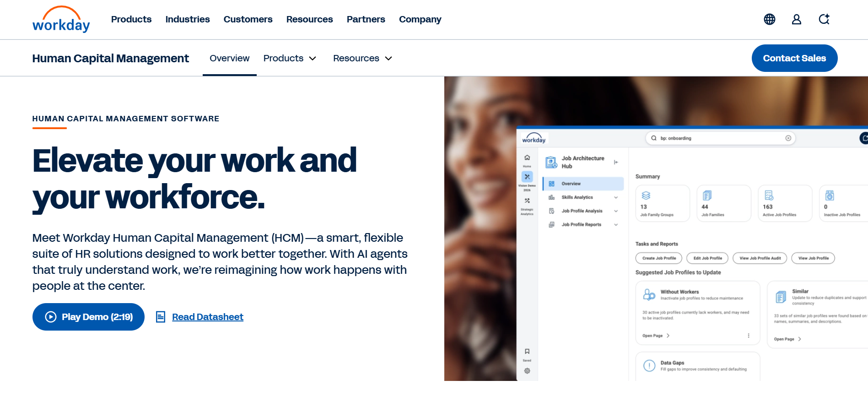Expand the Products dropdown in sub-navigation
Viewport: 868px width, 413px height.
tap(290, 58)
